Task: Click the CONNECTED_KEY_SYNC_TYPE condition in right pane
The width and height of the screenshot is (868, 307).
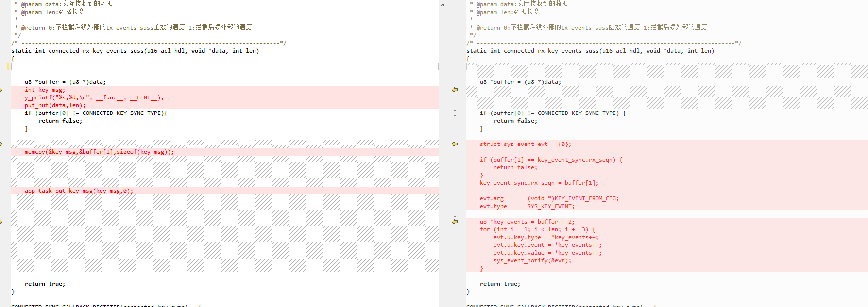Action: click(x=553, y=113)
